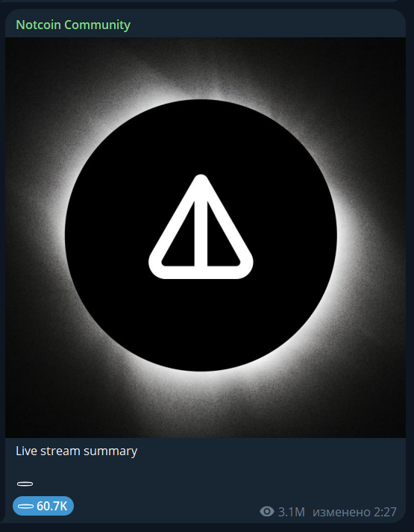Viewport: 414px width, 532px height.
Task: Click the coin icon inside the reaction pill
Action: coord(25,506)
